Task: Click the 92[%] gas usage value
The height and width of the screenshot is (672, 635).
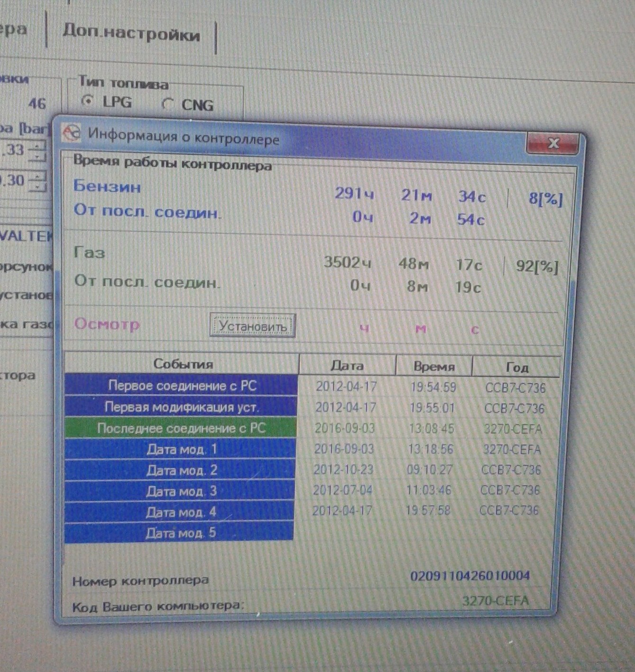Action: point(537,267)
